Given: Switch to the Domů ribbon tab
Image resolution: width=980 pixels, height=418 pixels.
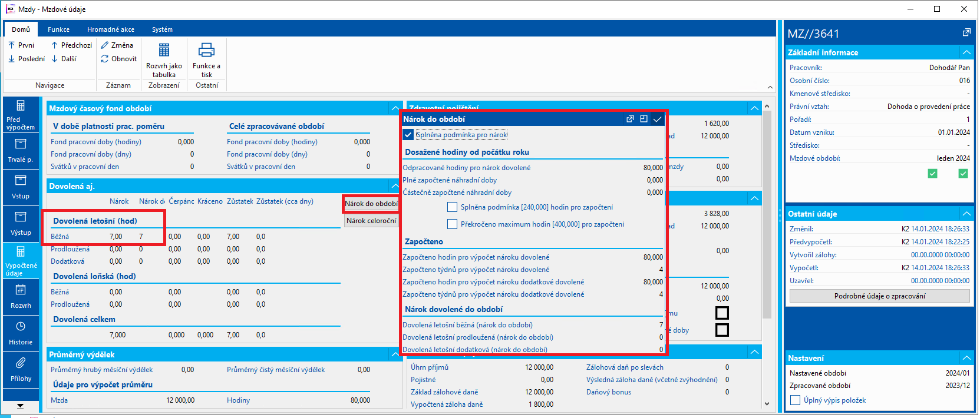Looking at the screenshot, I should tap(21, 29).
